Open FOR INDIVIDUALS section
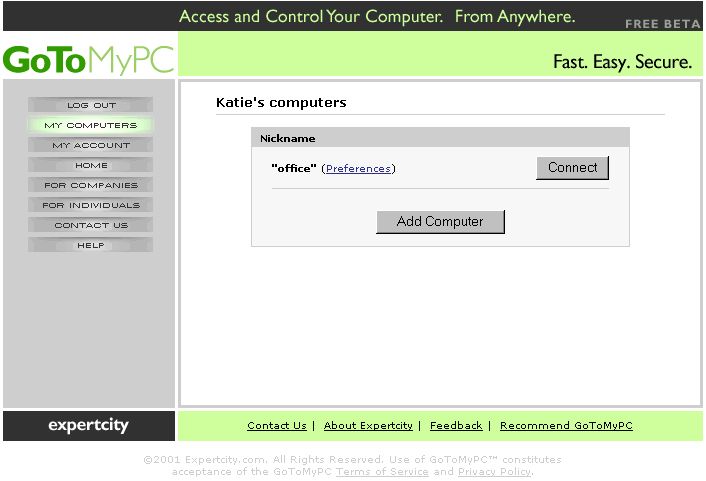Image resolution: width=706 pixels, height=481 pixels. (x=91, y=205)
